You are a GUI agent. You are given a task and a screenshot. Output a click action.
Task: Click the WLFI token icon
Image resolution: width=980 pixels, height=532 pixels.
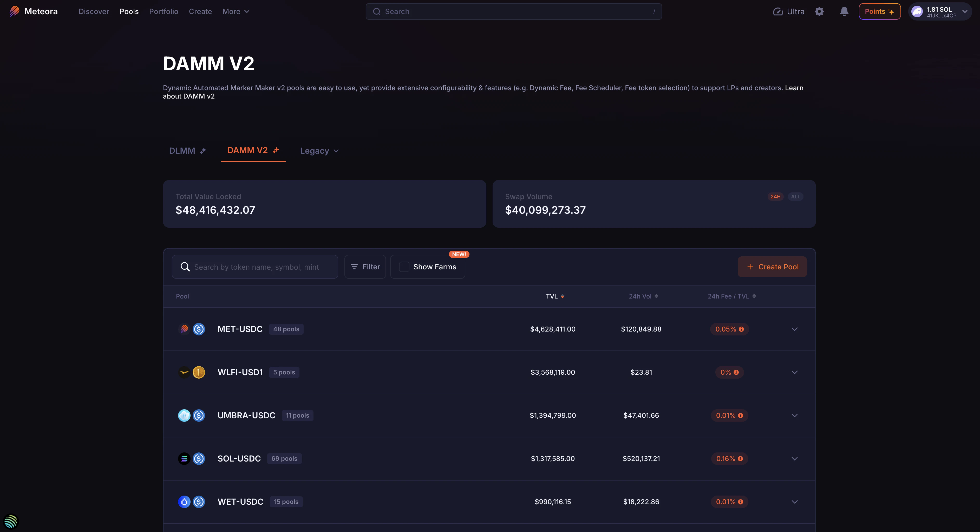[184, 372]
